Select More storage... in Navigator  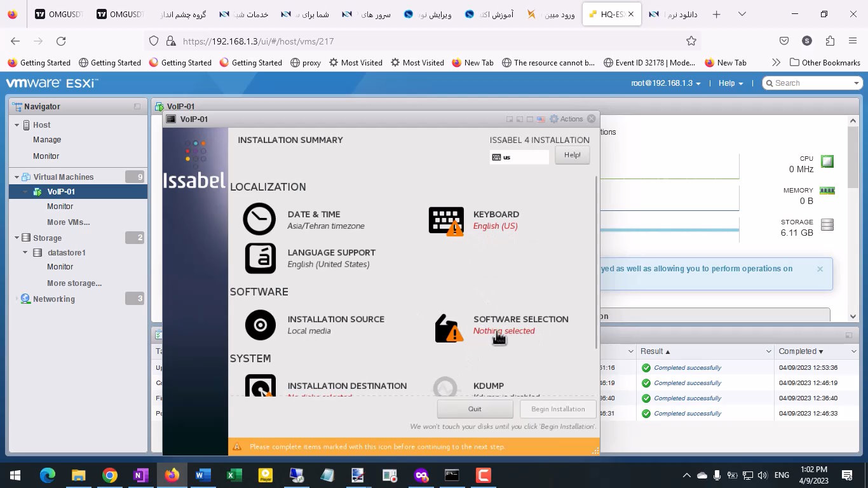click(x=74, y=283)
